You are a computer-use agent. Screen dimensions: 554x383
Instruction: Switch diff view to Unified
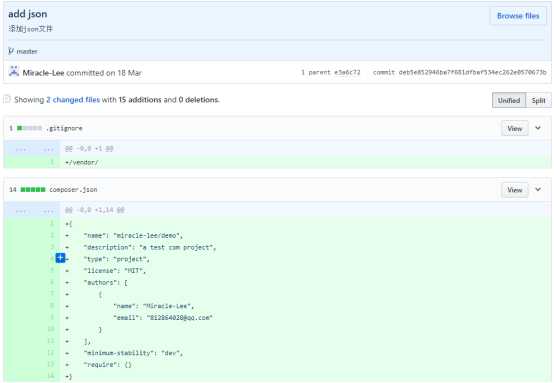tap(509, 100)
